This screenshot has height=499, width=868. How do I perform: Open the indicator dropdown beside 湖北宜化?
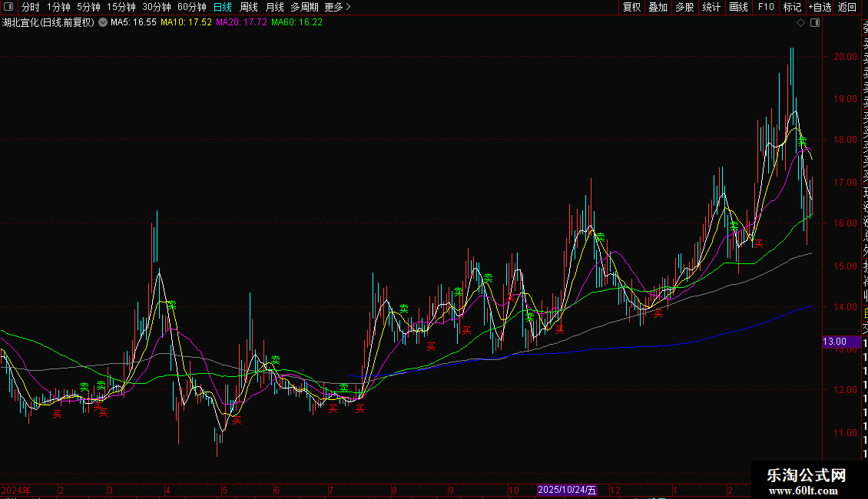tap(103, 23)
